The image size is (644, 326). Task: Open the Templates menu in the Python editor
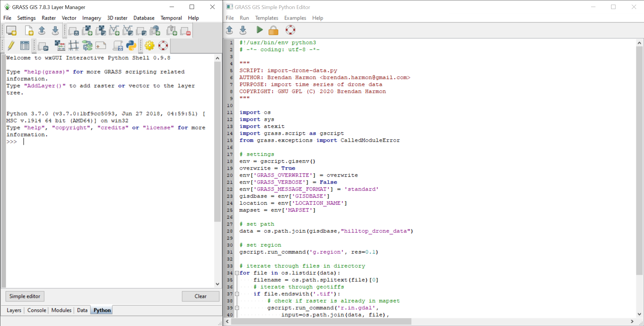click(x=266, y=18)
